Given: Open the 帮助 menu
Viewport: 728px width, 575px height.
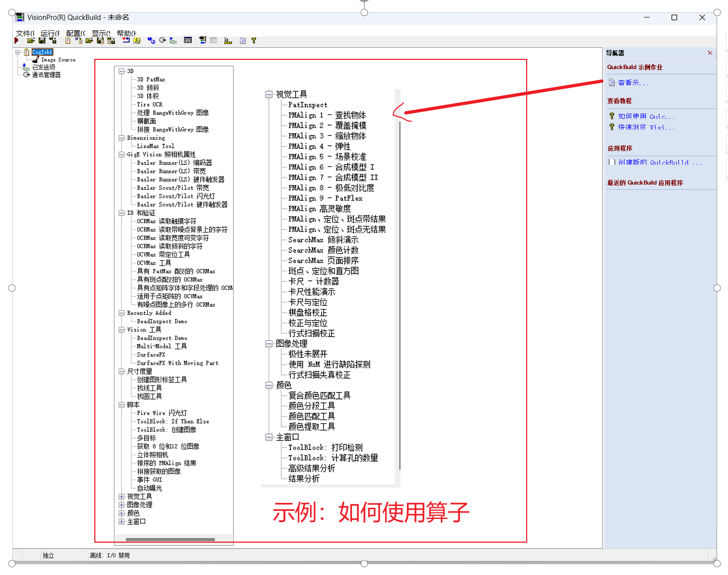Looking at the screenshot, I should [126, 33].
